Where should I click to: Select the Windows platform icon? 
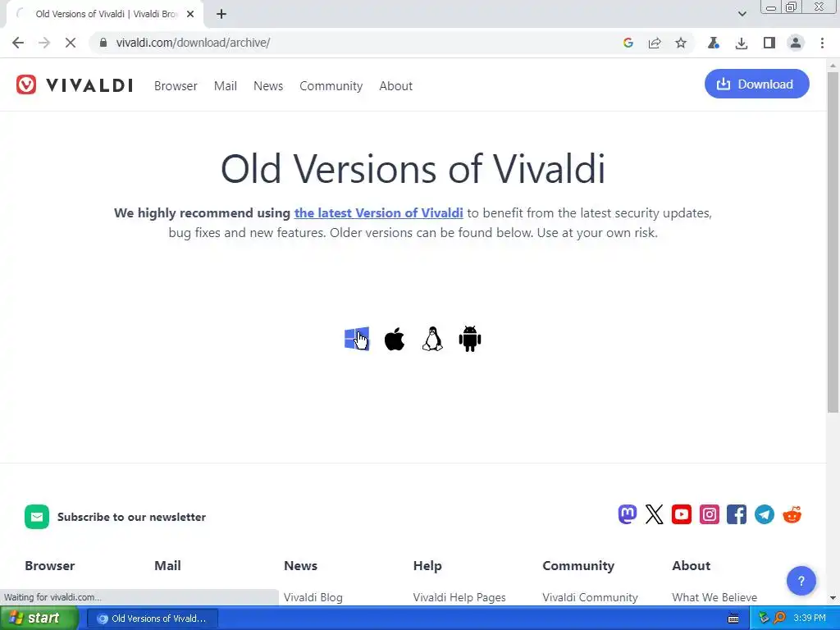tap(357, 339)
